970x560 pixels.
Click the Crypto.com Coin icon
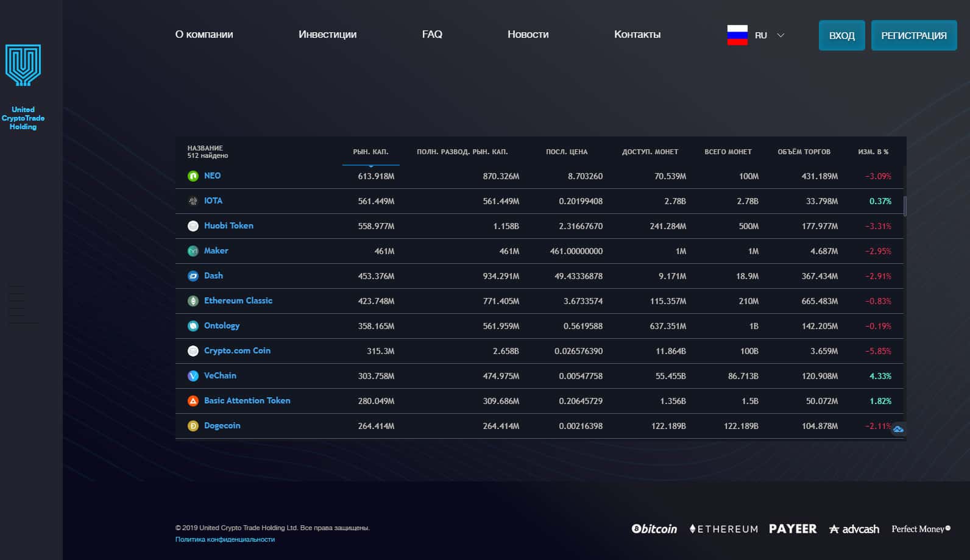click(193, 351)
